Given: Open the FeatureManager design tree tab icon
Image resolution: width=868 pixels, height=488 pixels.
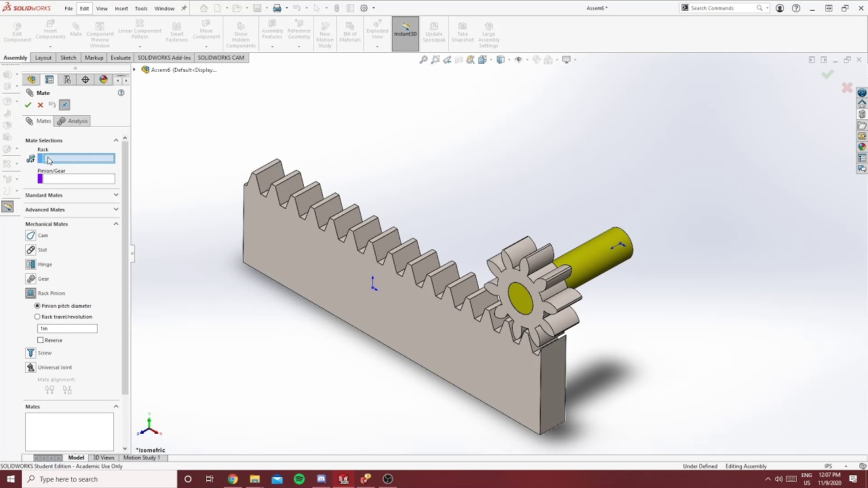Looking at the screenshot, I should [x=31, y=79].
